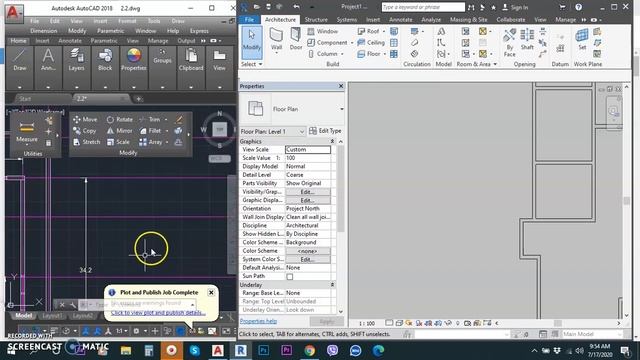Click the Revit search keyword field
Image resolution: width=640 pixels, height=360 pixels.
tap(423, 7)
